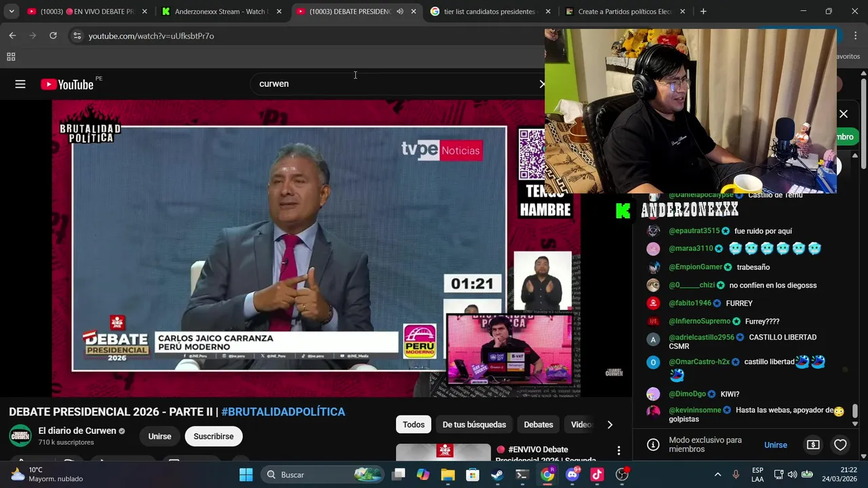This screenshot has width=868, height=488.
Task: Close the Anderzonexxx Stream tab
Action: coord(279,12)
